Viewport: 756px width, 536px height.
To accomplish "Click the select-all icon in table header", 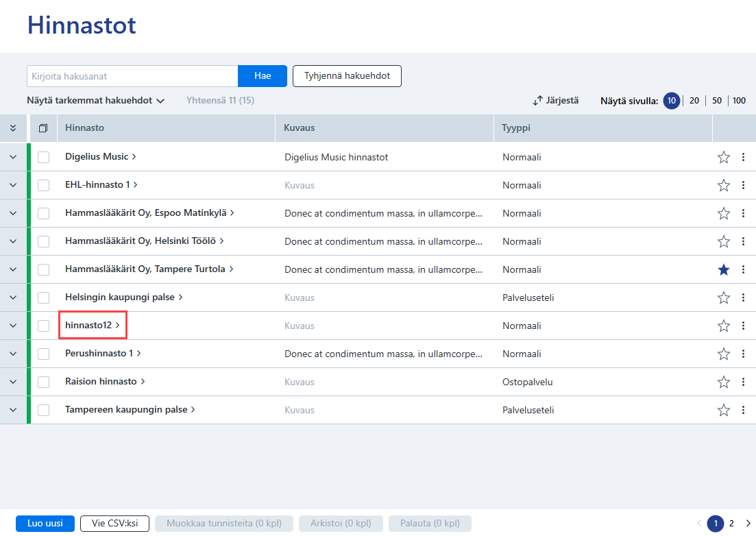I will (x=43, y=128).
